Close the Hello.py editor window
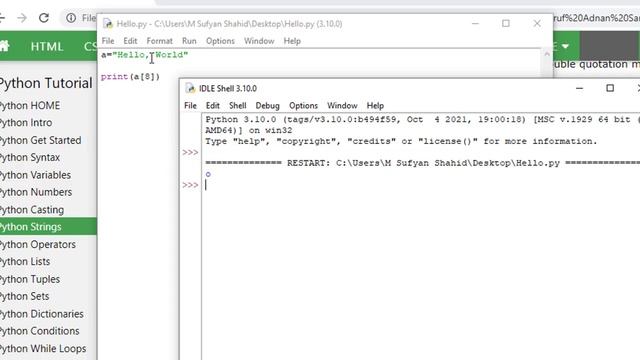The height and width of the screenshot is (360, 640). (537, 24)
